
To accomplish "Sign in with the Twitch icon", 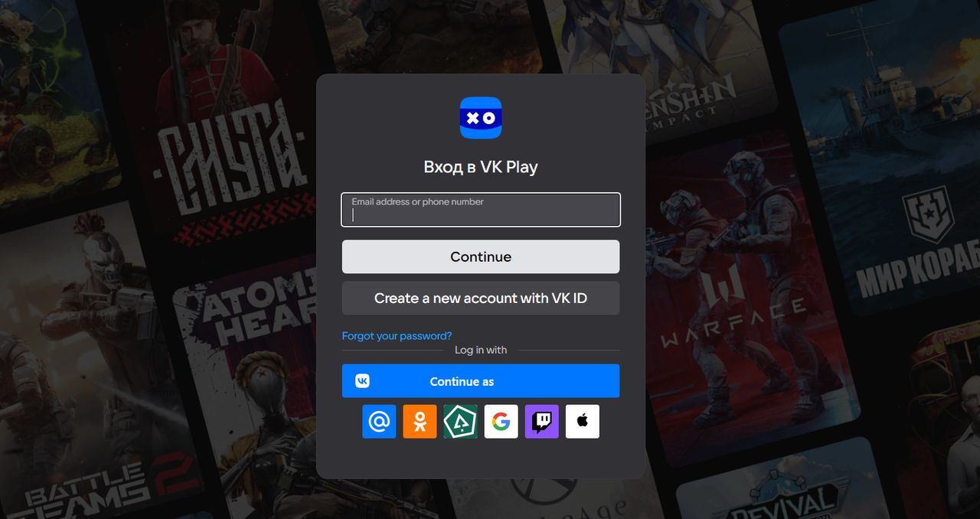I will [541, 422].
